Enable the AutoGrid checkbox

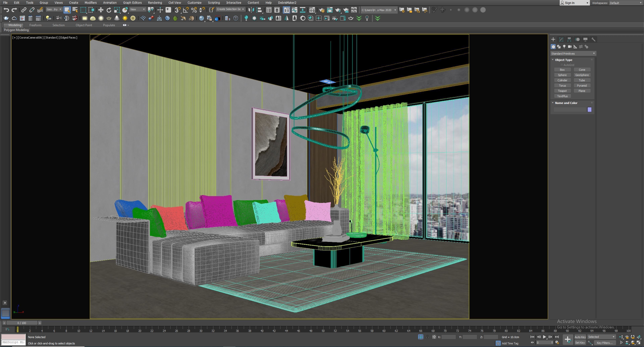[x=562, y=65]
